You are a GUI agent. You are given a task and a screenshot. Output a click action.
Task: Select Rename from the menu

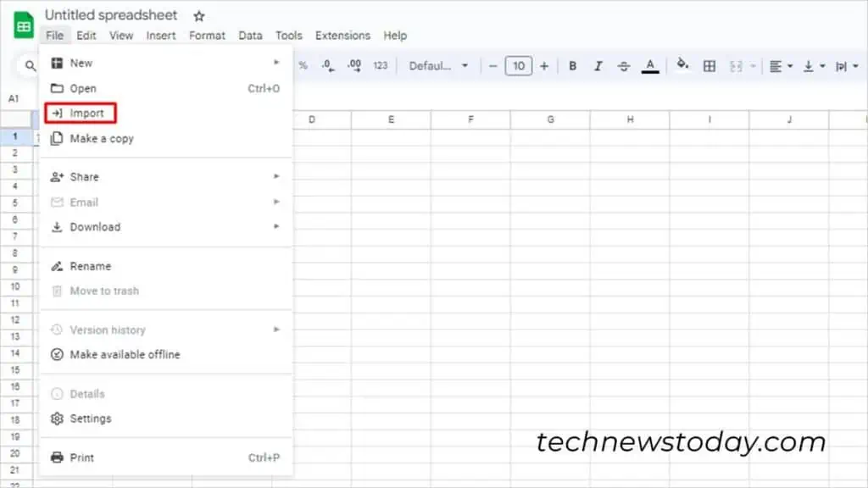pos(165,266)
